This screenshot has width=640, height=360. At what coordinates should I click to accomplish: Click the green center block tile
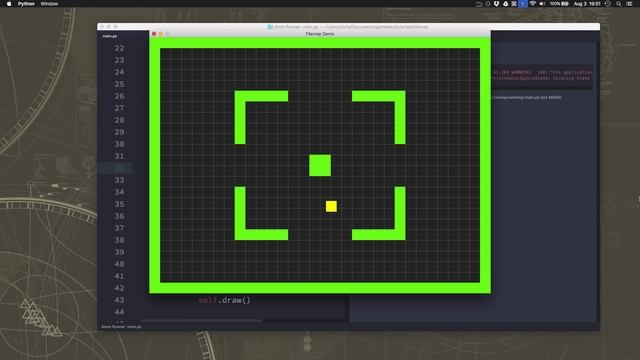pos(320,165)
